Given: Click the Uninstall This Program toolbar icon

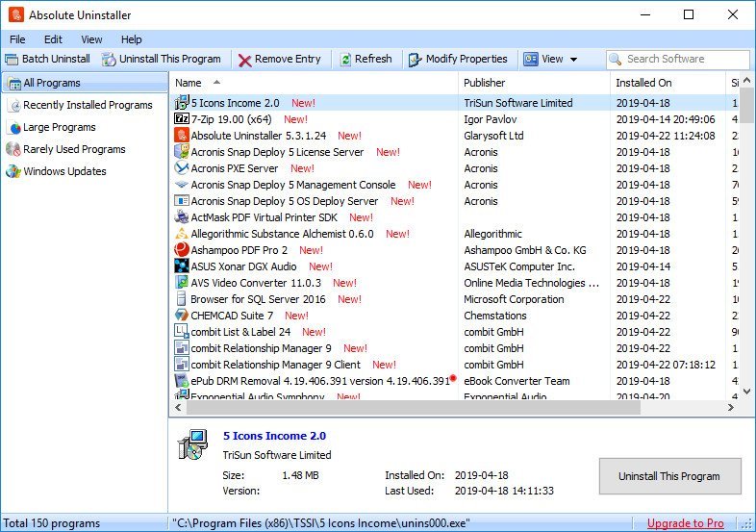Looking at the screenshot, I should coord(110,59).
